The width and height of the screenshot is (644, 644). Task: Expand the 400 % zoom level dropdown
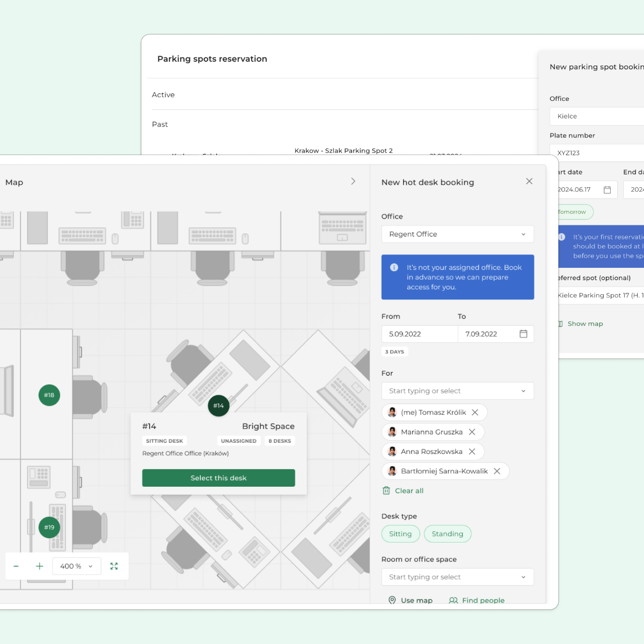(77, 566)
